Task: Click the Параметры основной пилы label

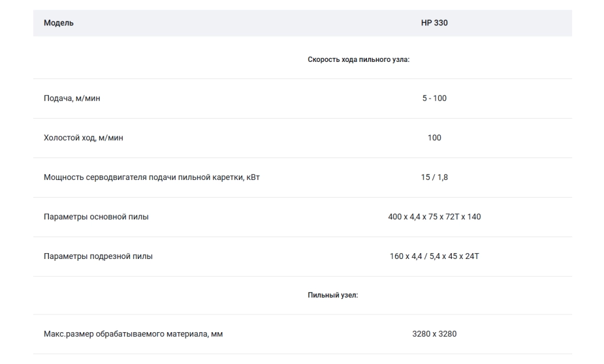Action: (x=96, y=217)
